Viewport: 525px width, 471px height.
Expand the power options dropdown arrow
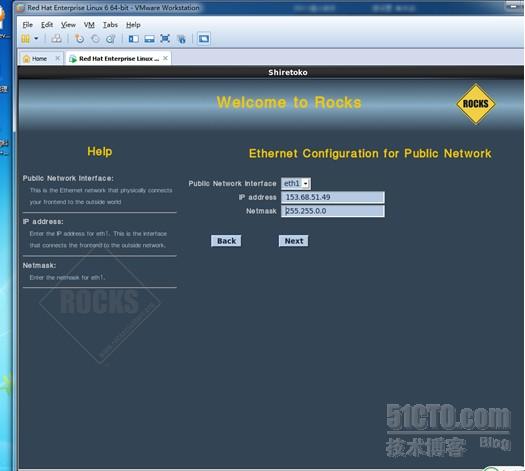pyautogui.click(x=36, y=39)
